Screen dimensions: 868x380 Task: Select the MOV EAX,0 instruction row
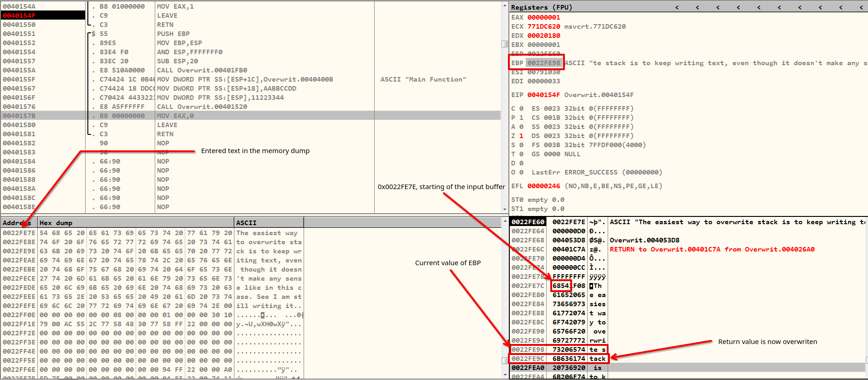[250, 116]
